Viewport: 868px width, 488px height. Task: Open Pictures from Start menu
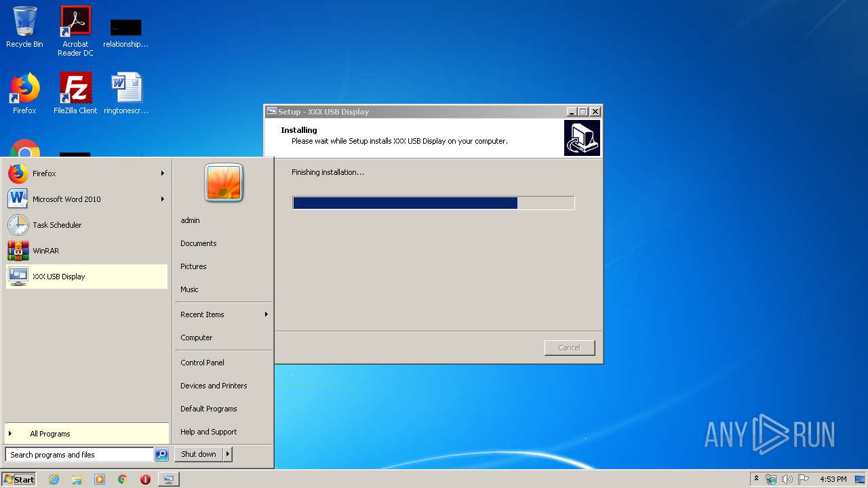tap(224, 266)
